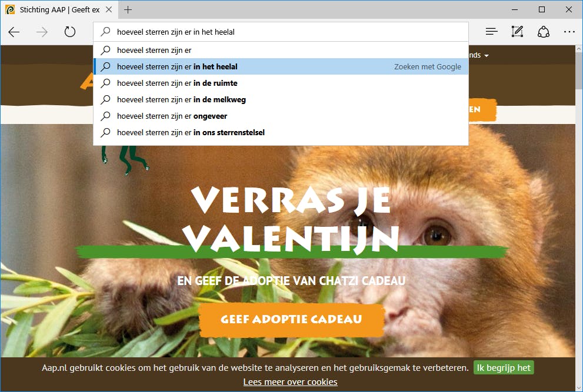Maximize the browser window
The image size is (583, 392).
coord(542,9)
